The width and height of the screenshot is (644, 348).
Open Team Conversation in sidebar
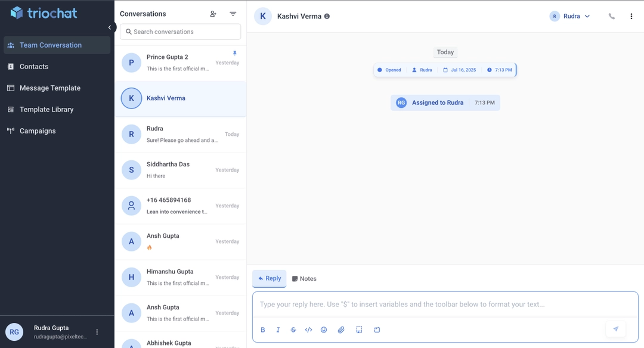[x=57, y=45]
